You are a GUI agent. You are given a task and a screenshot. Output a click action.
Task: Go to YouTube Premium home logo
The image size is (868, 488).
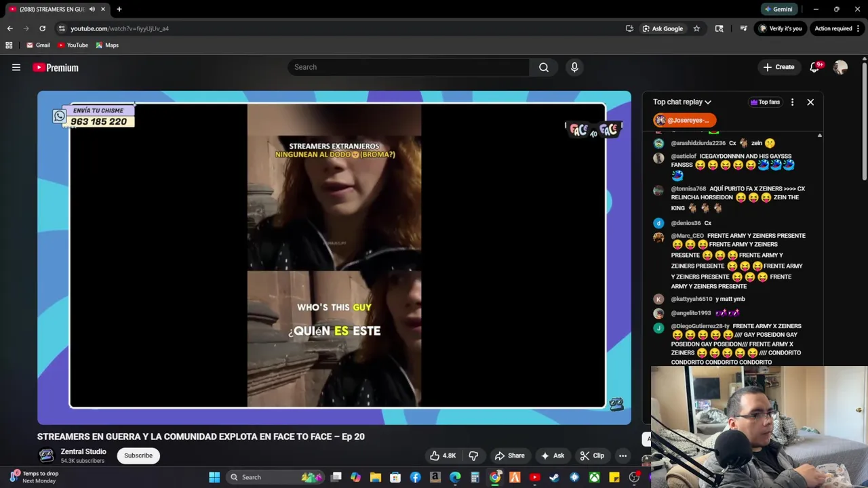point(56,67)
